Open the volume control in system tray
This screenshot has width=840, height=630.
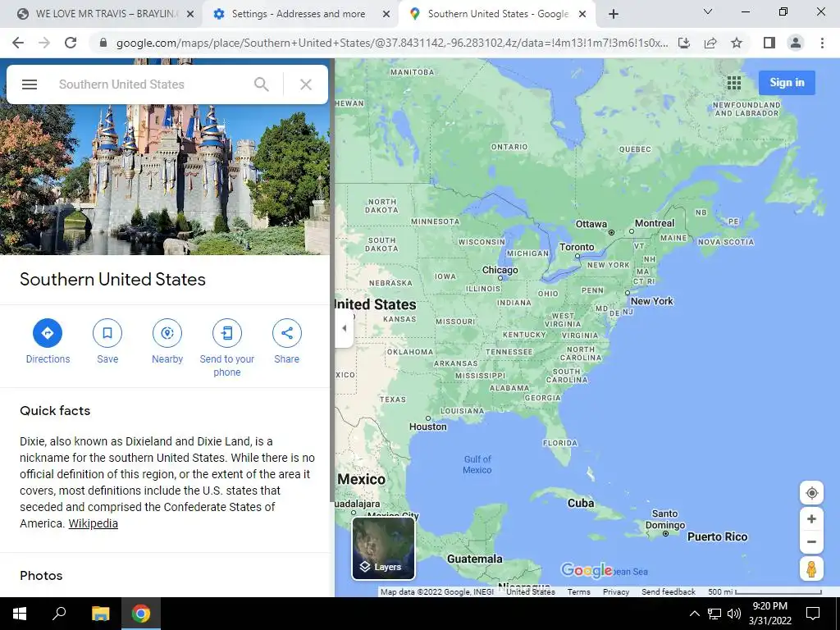(734, 614)
